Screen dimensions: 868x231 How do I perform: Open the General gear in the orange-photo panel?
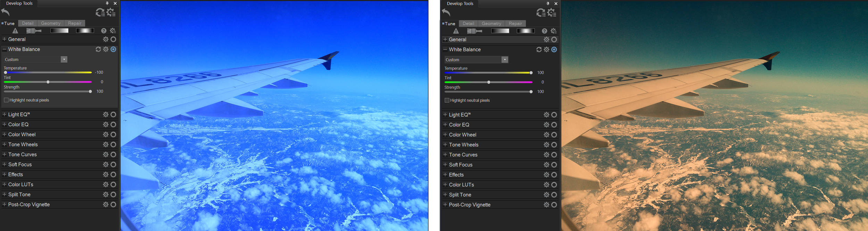tap(546, 40)
